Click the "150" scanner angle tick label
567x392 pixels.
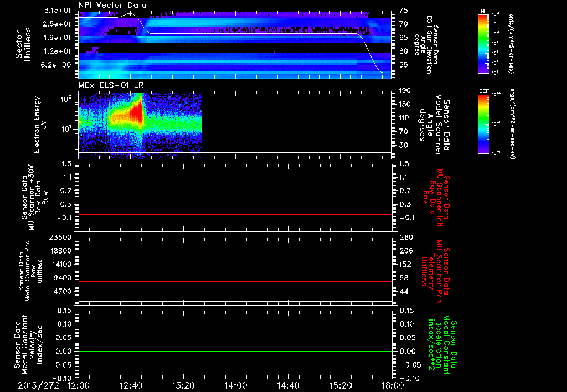[x=405, y=105]
